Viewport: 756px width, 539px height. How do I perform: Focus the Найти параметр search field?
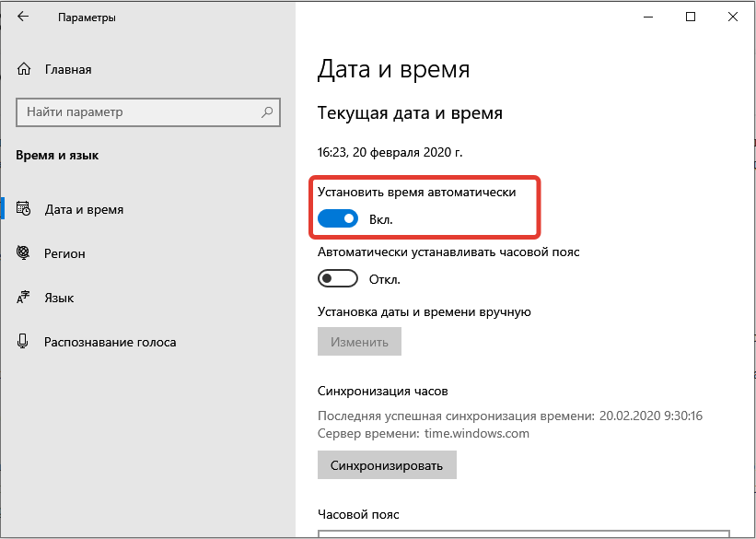pos(148,112)
